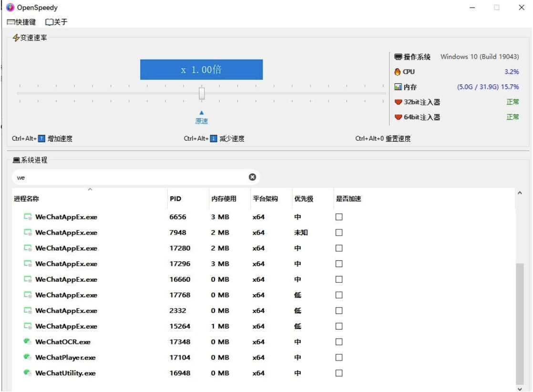
Task: Click the WeChatPlayer.exe green icon
Action: tap(28, 357)
